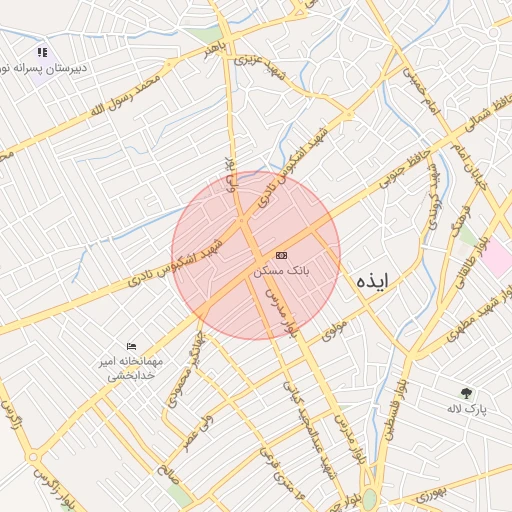512x512 pixels.
Task: Select the جهانگیر محمودی street label
Action: click(x=184, y=370)
